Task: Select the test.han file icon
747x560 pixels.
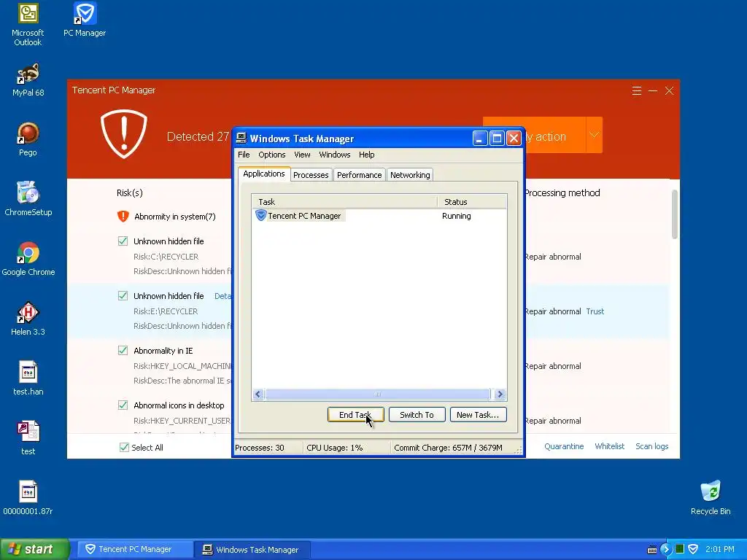Action: tap(28, 378)
